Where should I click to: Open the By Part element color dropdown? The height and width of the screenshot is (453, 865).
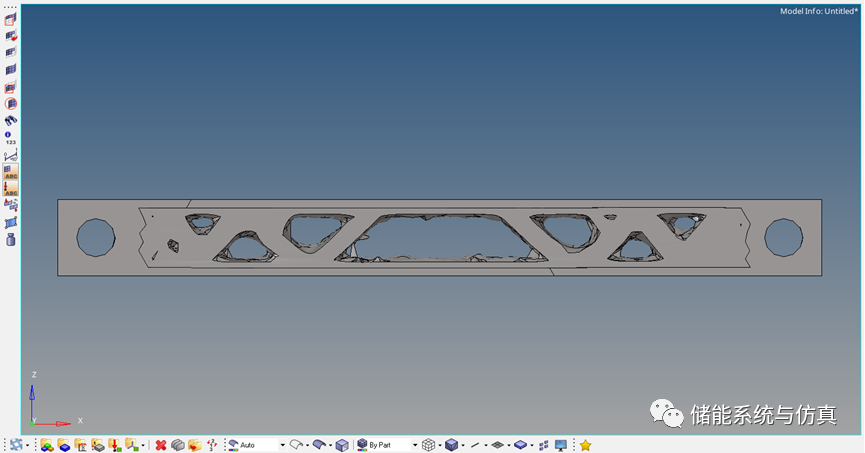tap(387, 445)
